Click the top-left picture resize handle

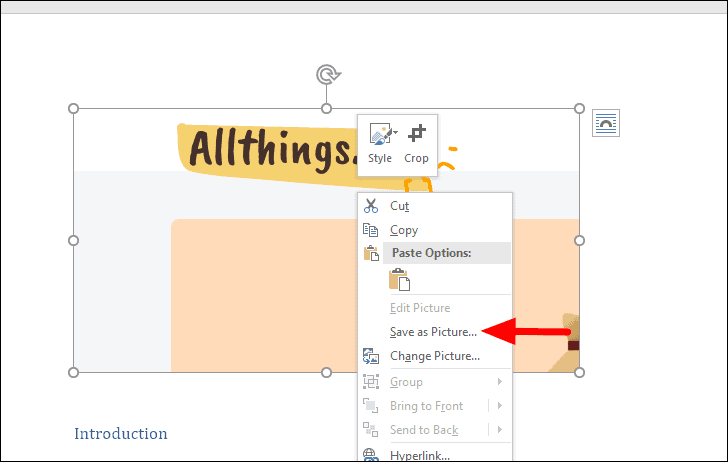73,109
